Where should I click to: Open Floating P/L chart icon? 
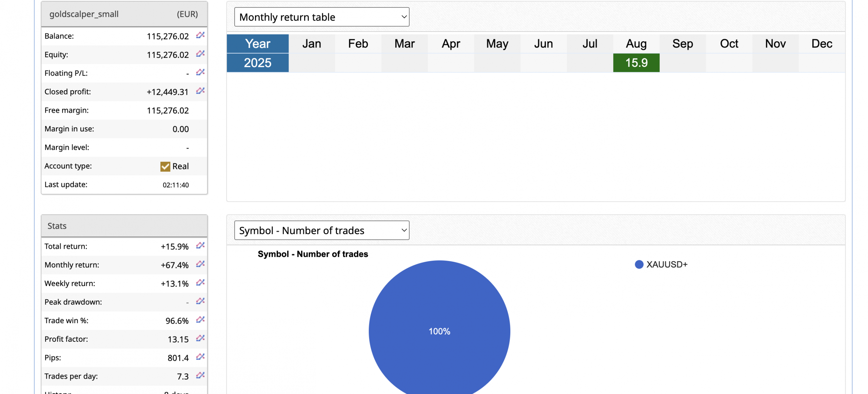point(200,72)
